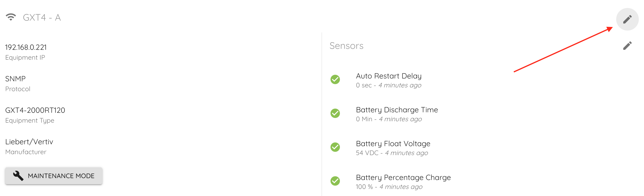The height and width of the screenshot is (196, 644).
Task: Select the Battery Discharge Time sensor
Action: click(397, 110)
